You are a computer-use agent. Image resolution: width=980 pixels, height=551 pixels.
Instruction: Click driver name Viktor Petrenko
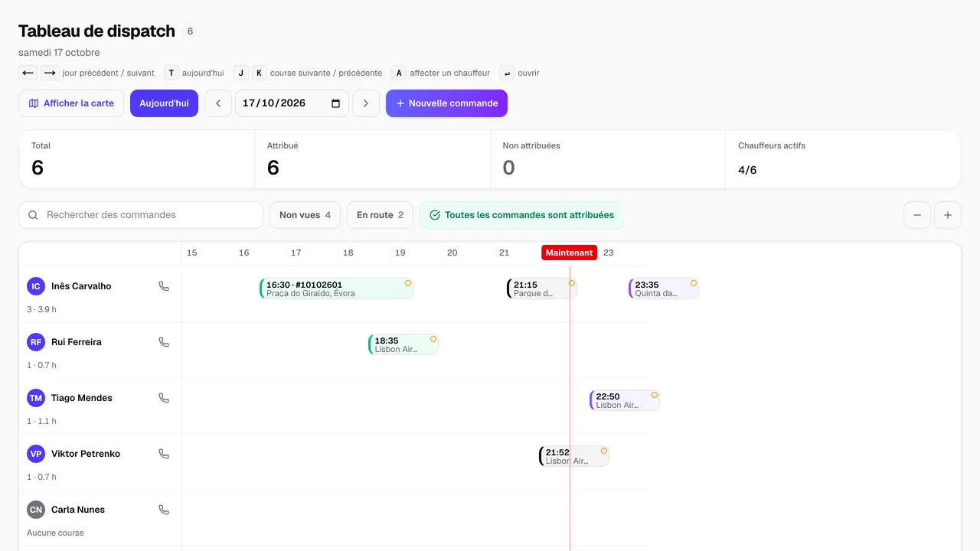click(86, 454)
